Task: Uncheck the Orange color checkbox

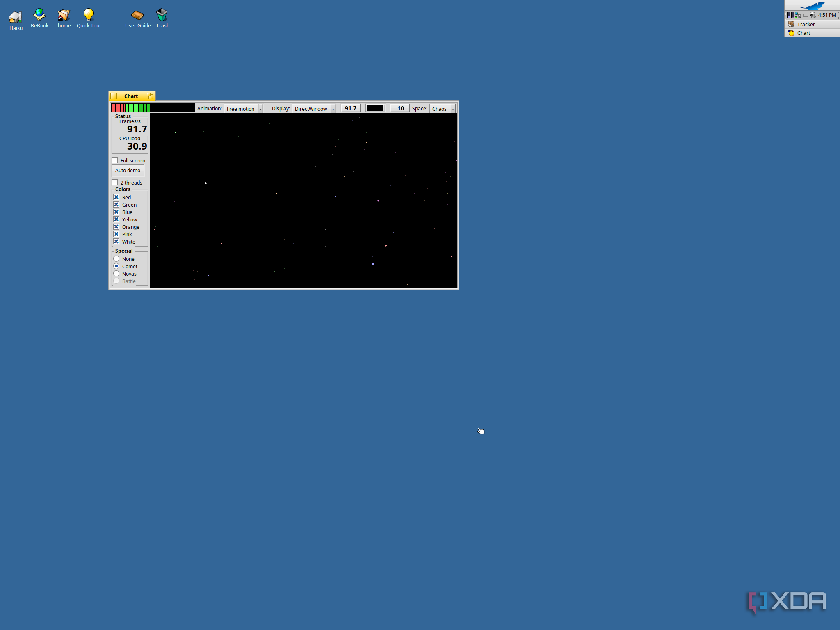Action: pos(116,227)
